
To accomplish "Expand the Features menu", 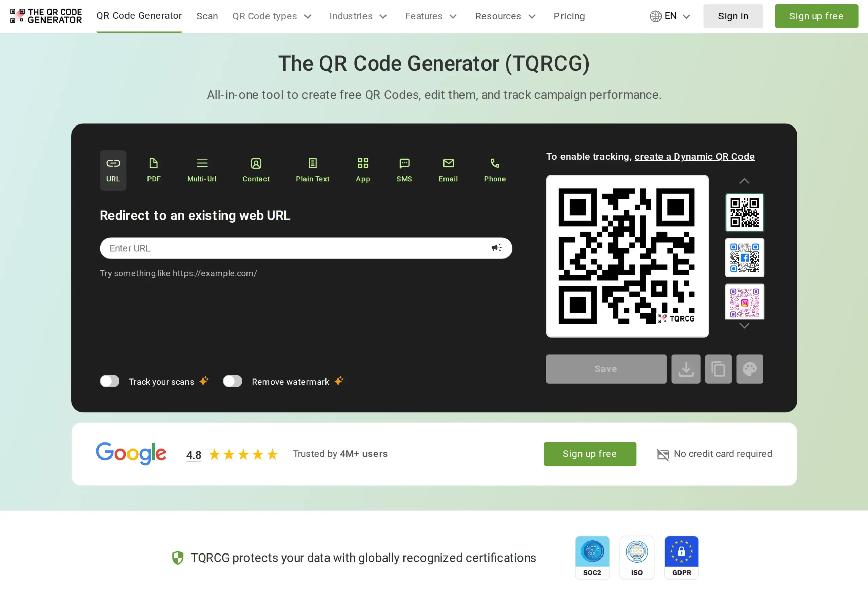I will click(431, 16).
